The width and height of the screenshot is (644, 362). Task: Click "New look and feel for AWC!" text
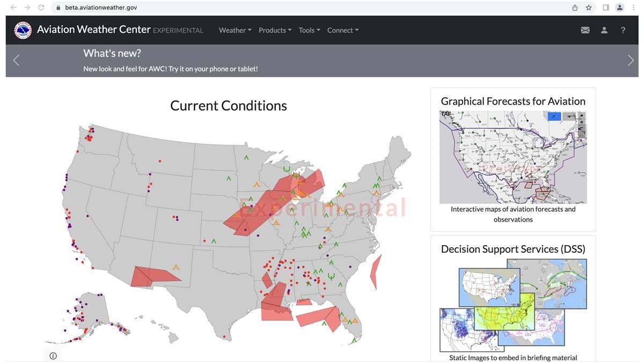125,69
